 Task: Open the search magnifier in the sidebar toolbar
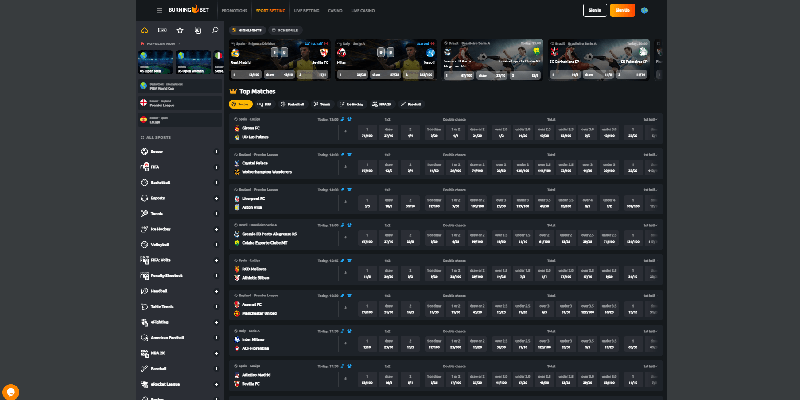215,30
